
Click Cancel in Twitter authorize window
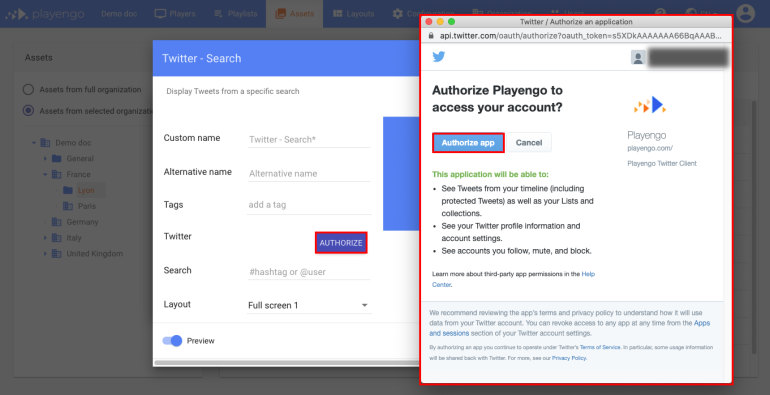click(x=529, y=142)
